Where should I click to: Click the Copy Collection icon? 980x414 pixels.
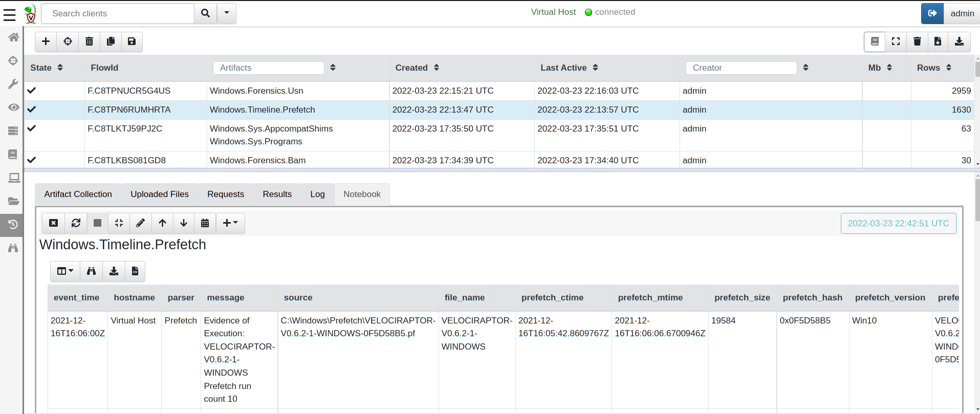point(111,41)
